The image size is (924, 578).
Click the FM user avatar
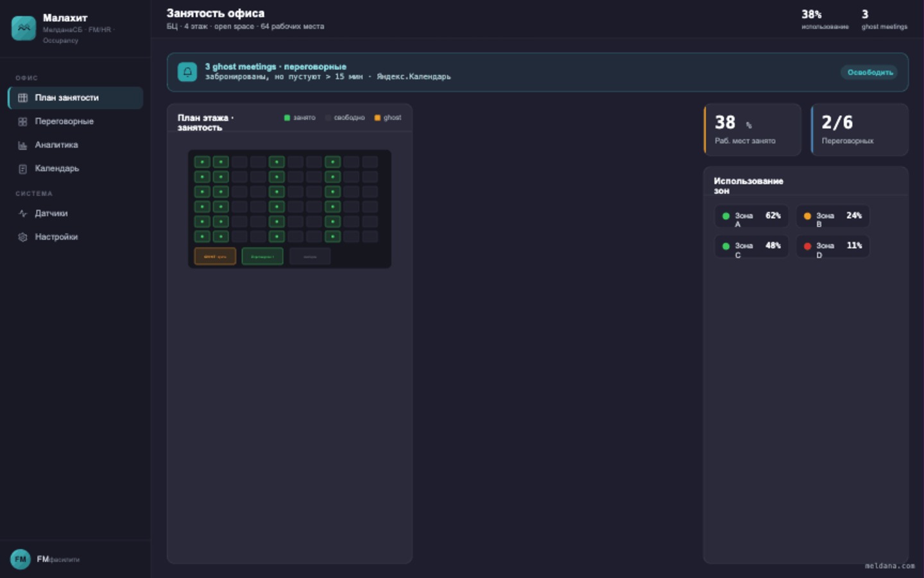point(21,559)
